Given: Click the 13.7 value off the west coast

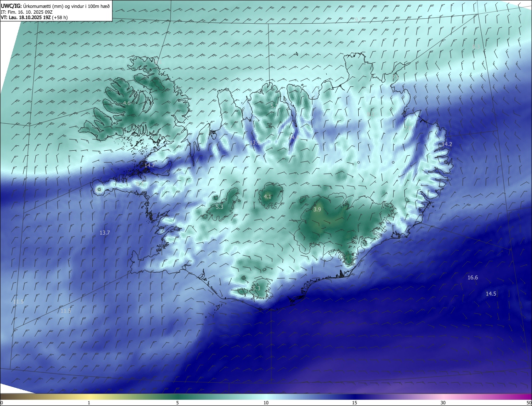Looking at the screenshot, I should coord(105,233).
